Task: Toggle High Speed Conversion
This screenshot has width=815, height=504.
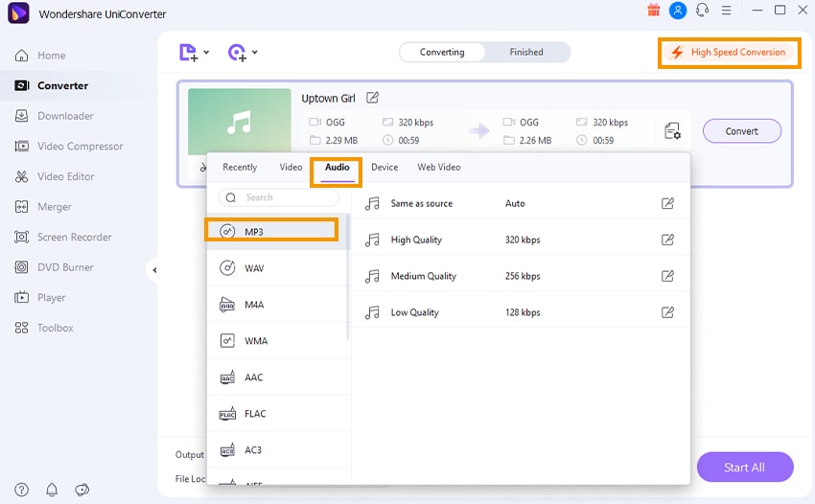Action: coord(729,52)
